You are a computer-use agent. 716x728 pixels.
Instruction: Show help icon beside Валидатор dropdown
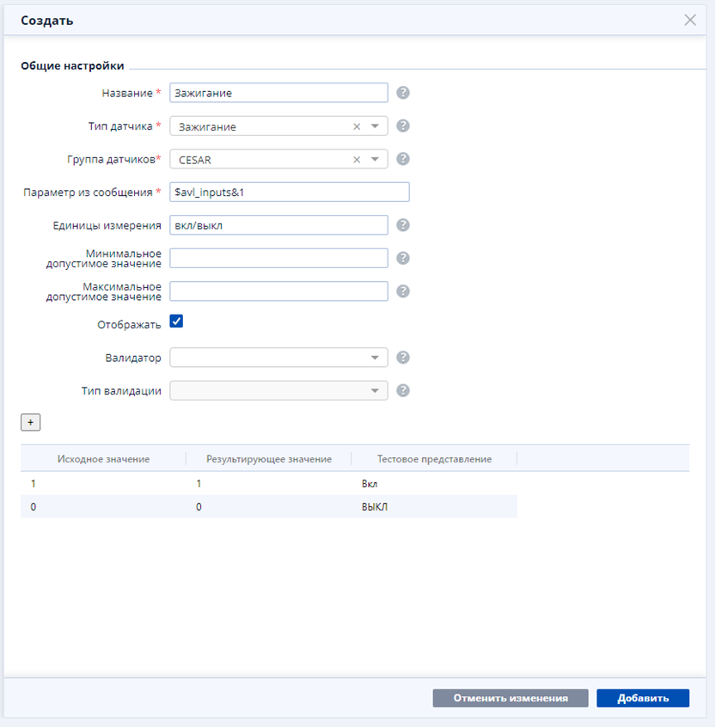pos(402,358)
